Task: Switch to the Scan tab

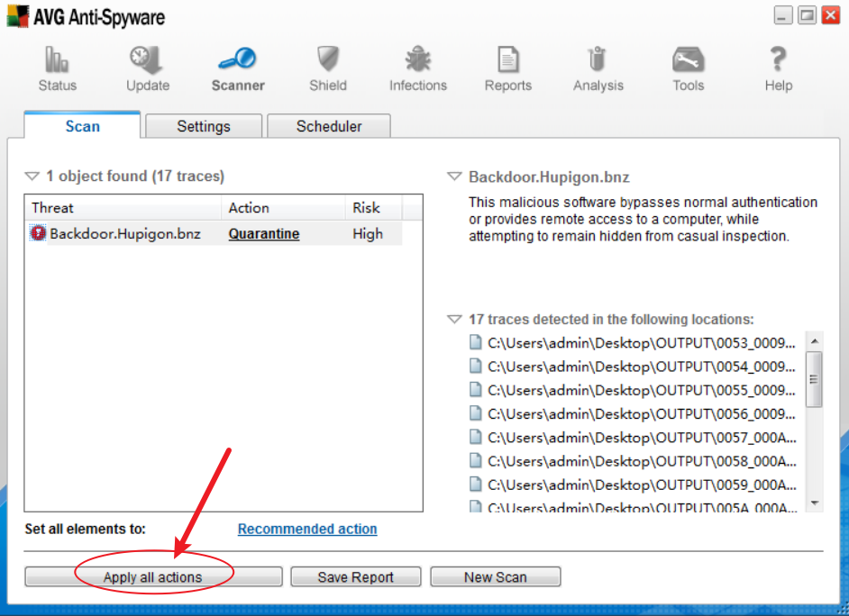Action: coord(82,125)
